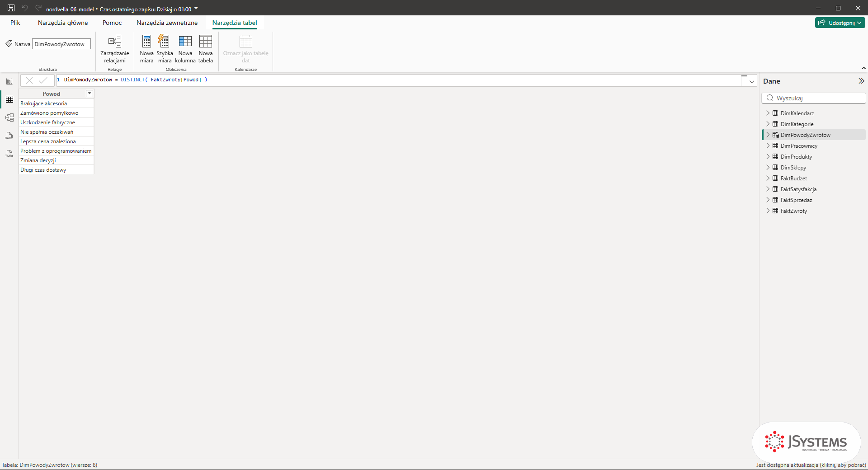
Task: Click the Wyszukaj search box
Action: coord(814,98)
